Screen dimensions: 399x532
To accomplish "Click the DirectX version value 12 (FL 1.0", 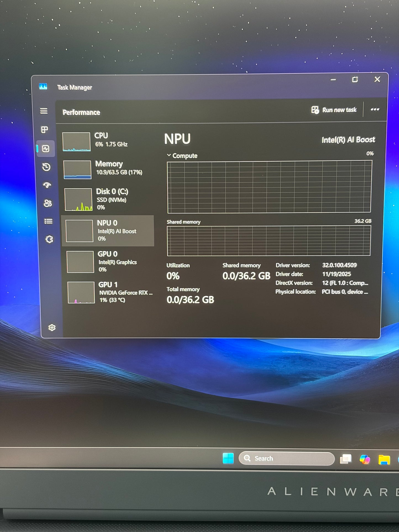I will [x=345, y=283].
